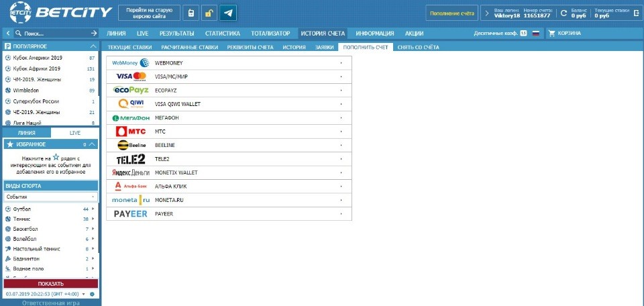Viewport: 644px width, 306px height.
Task: Click the star icon in Избранное header
Action: point(10,144)
